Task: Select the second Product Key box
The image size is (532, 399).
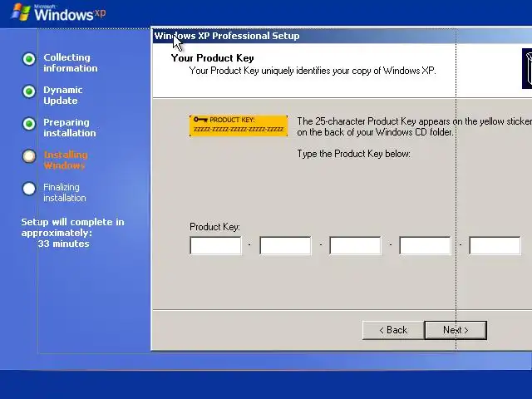Action: pyautogui.click(x=285, y=246)
